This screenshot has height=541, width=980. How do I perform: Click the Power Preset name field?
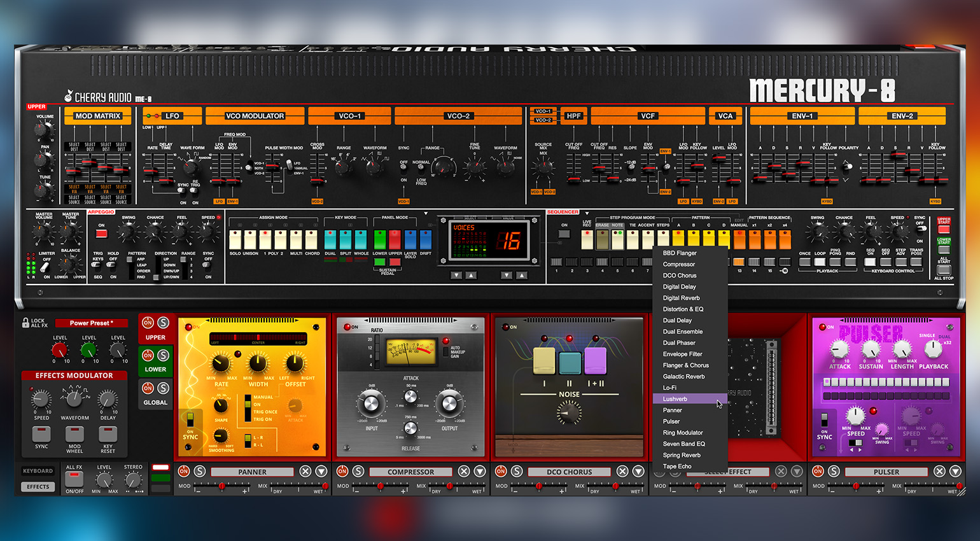[92, 323]
